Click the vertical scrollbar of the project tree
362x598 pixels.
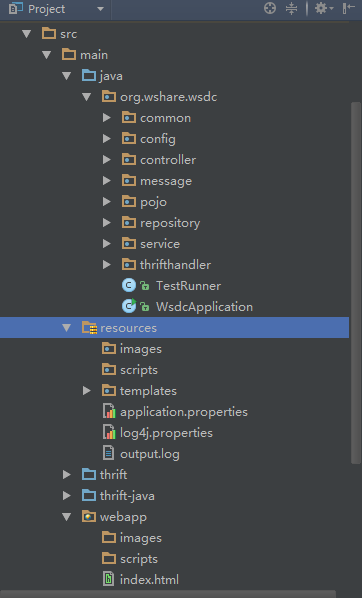point(356,282)
